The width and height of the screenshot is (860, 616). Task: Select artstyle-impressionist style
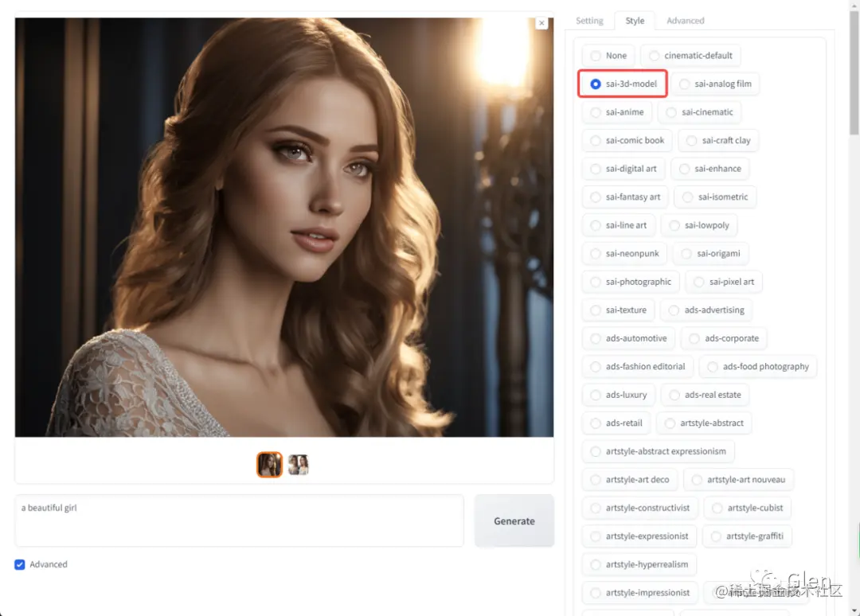(x=640, y=593)
